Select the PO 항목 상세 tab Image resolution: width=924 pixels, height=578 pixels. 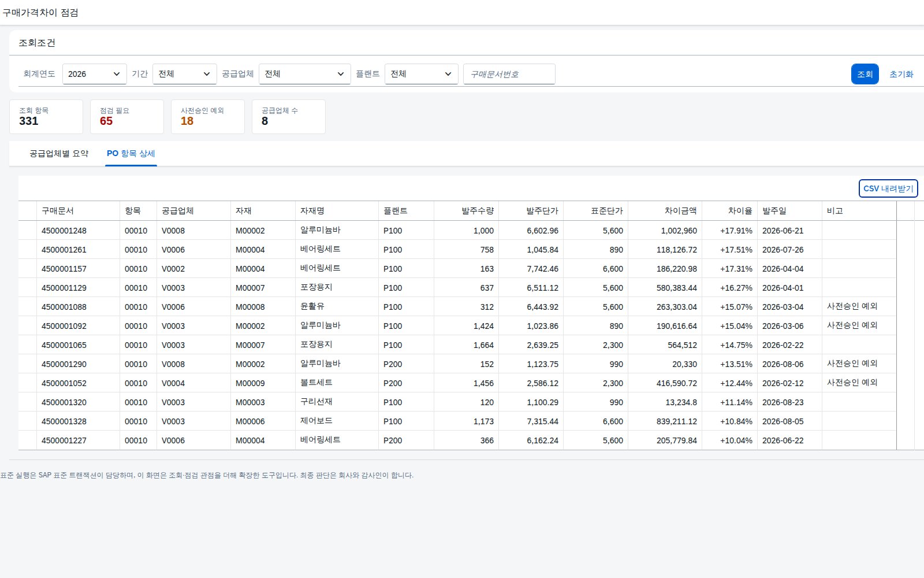click(x=131, y=153)
